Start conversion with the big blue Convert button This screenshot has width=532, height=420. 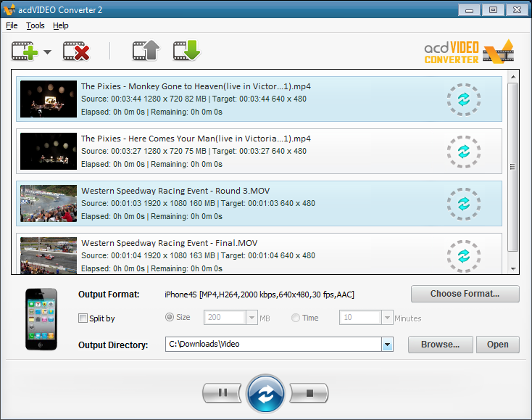(x=266, y=393)
